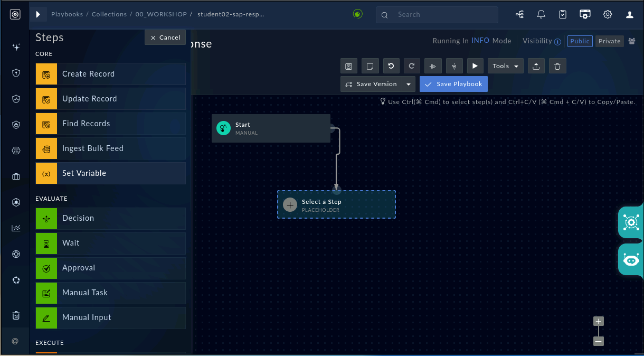Expand the Save Version dropdown arrow
The width and height of the screenshot is (644, 356).
(409, 84)
